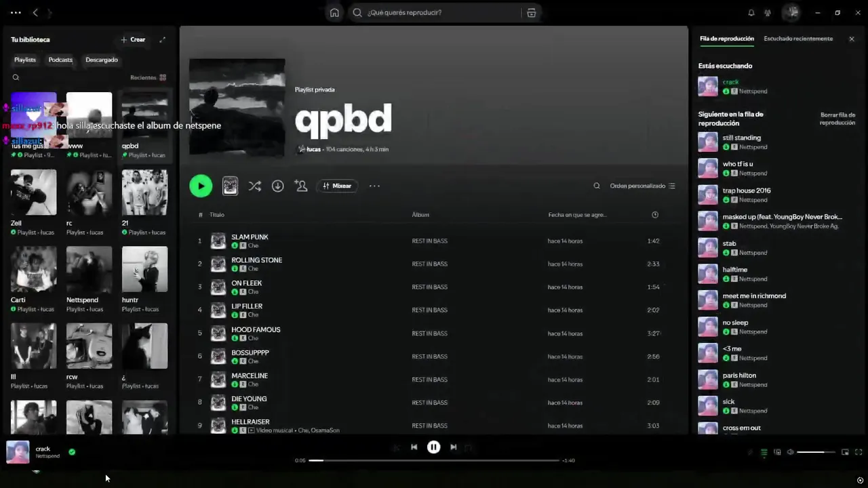Switch to Fila de reproducción tab
This screenshot has width=868, height=488.
[726, 39]
